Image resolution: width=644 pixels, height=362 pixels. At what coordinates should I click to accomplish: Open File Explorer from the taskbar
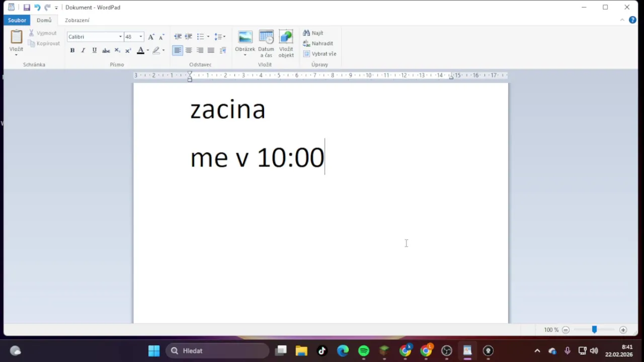pos(301,350)
